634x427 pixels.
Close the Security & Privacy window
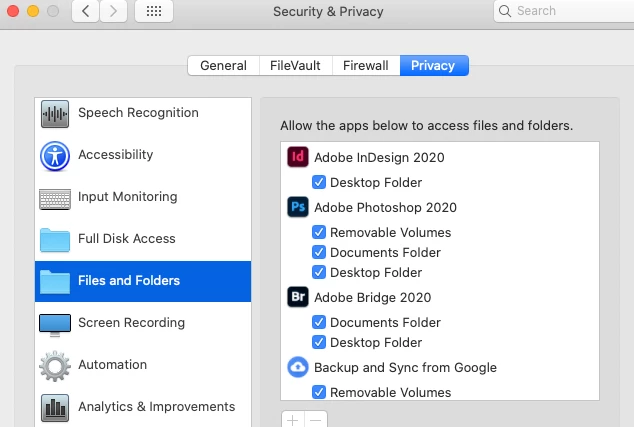tap(13, 11)
